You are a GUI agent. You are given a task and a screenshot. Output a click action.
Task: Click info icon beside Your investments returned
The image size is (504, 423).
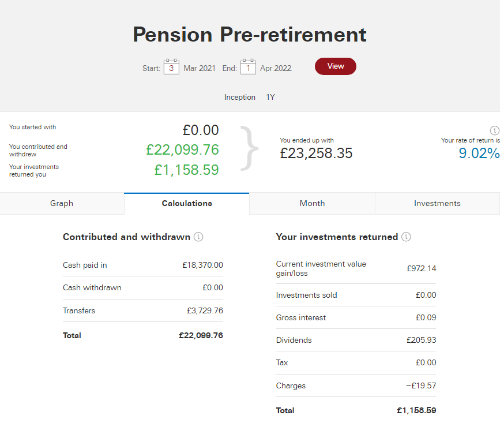point(406,237)
